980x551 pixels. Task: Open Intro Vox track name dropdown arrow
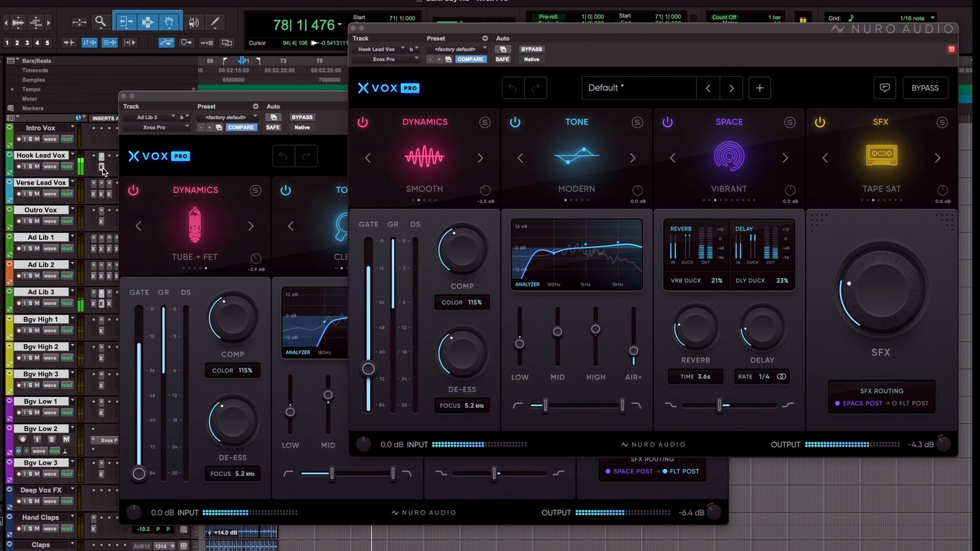pos(72,128)
